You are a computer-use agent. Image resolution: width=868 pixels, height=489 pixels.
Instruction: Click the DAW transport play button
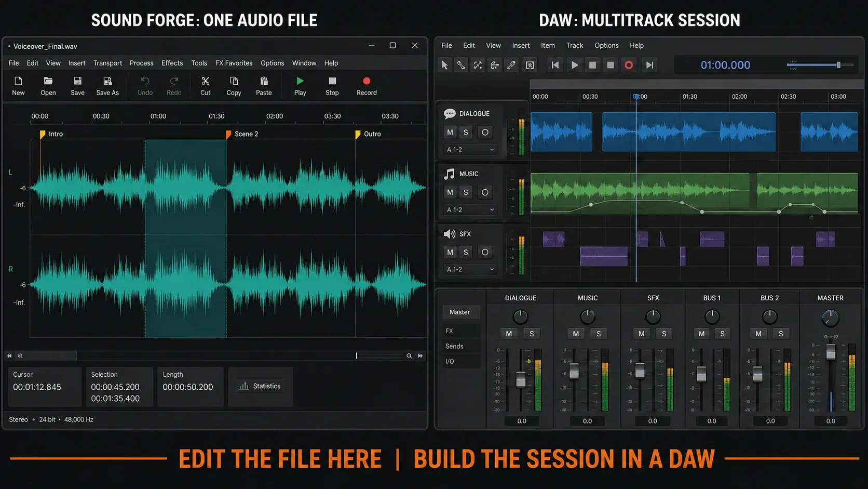[574, 65]
